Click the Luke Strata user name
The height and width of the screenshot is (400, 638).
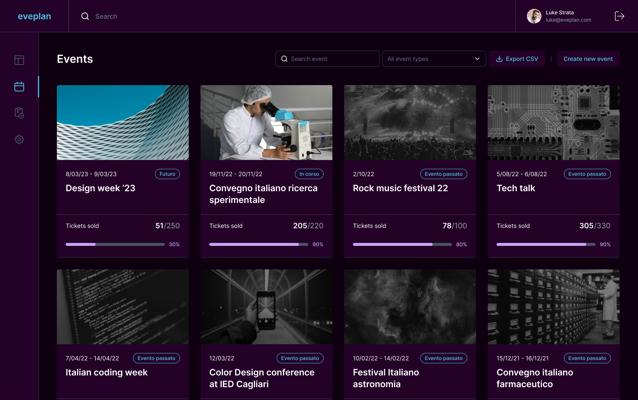point(559,13)
